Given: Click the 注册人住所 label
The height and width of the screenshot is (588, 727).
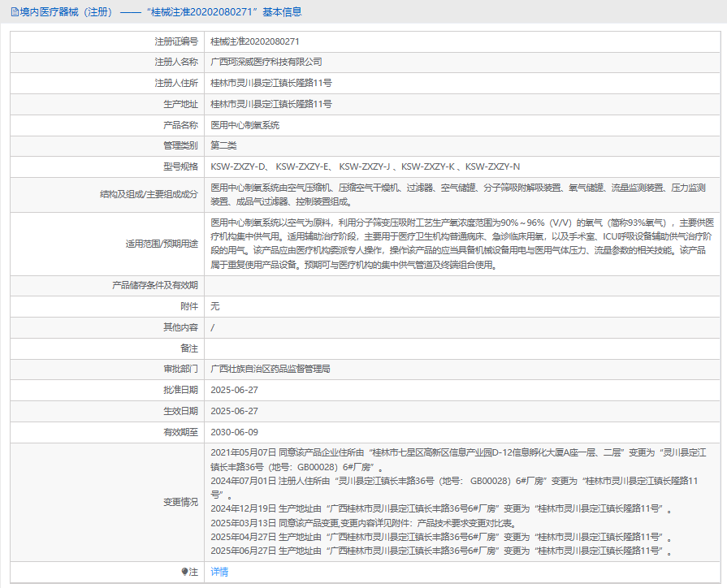Looking at the screenshot, I should tap(176, 83).
